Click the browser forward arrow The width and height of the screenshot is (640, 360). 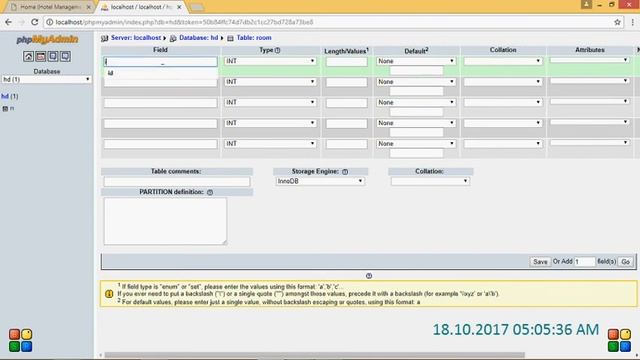pyautogui.click(x=21, y=22)
